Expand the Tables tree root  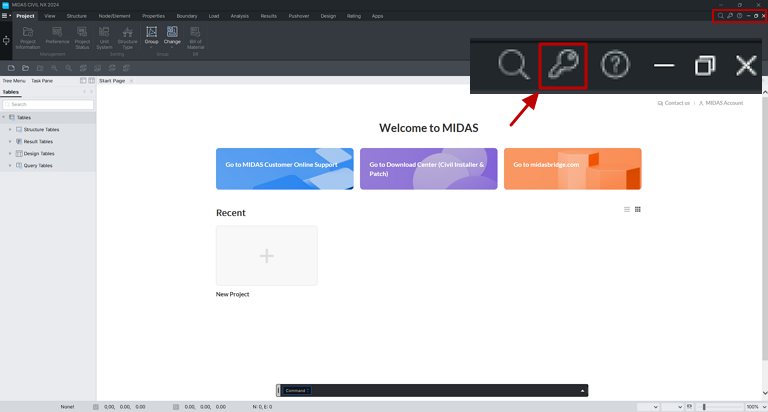4,118
